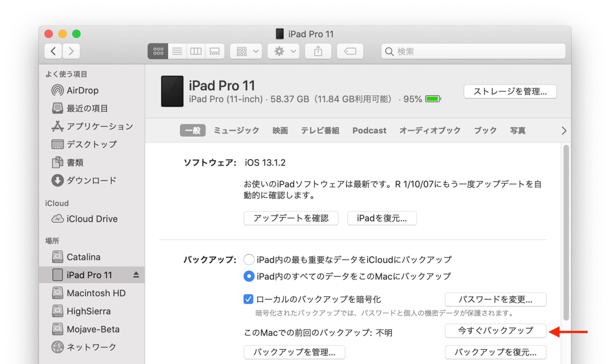The width and height of the screenshot is (610, 364).
Task: Go forward with the forward arrow
Action: click(71, 51)
